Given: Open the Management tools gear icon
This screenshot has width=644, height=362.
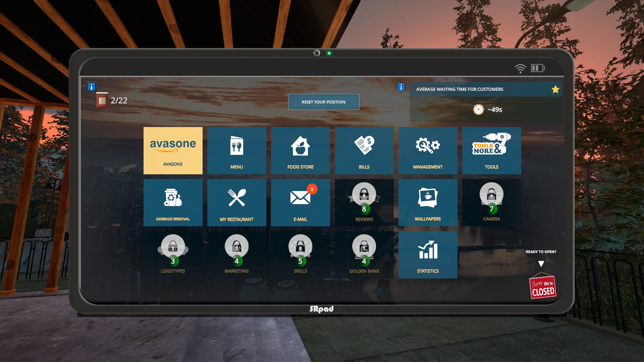Looking at the screenshot, I should (428, 150).
